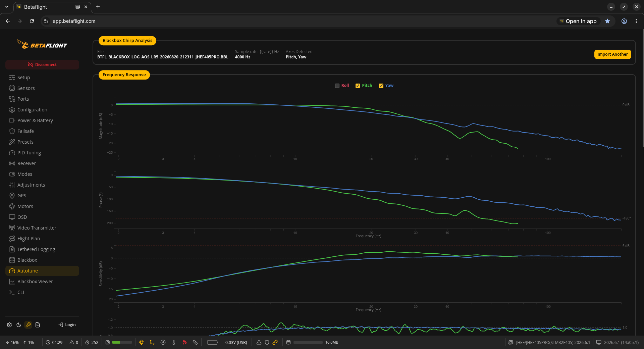Viewport: 644px width, 349px height.
Task: Uncheck the Pitch axis checkbox
Action: [x=358, y=86]
